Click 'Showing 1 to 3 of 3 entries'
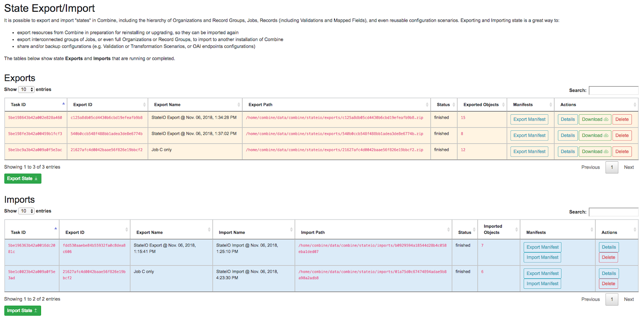This screenshot has height=321, width=644. pyautogui.click(x=32, y=167)
